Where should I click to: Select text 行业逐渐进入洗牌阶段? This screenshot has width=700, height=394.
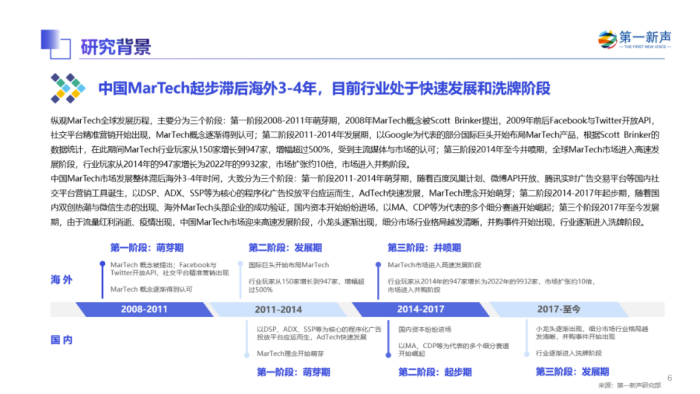point(569,353)
